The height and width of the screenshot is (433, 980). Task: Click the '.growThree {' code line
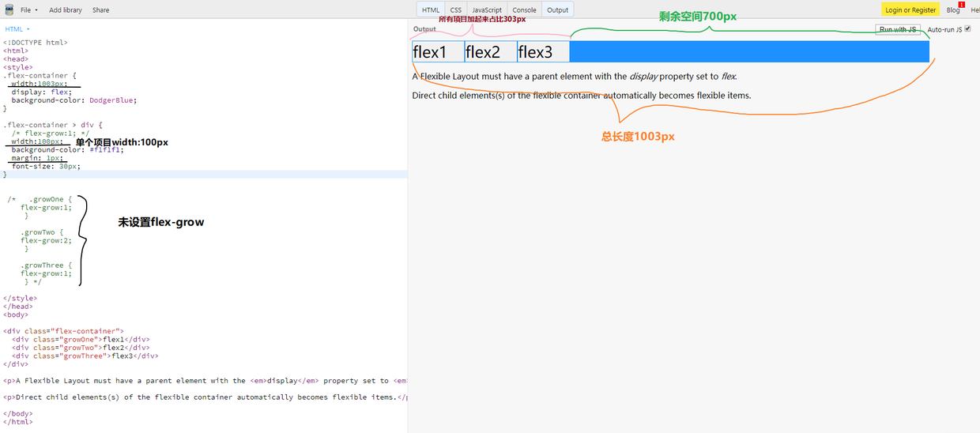[x=46, y=266]
